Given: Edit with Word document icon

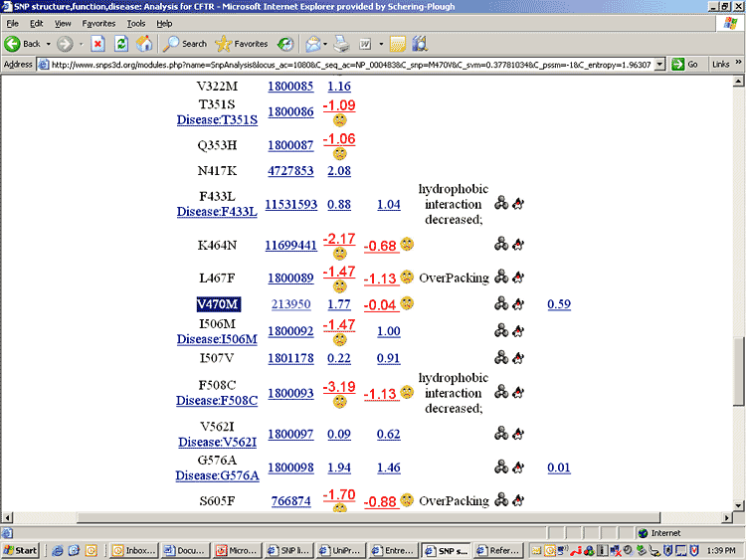Looking at the screenshot, I should (365, 44).
